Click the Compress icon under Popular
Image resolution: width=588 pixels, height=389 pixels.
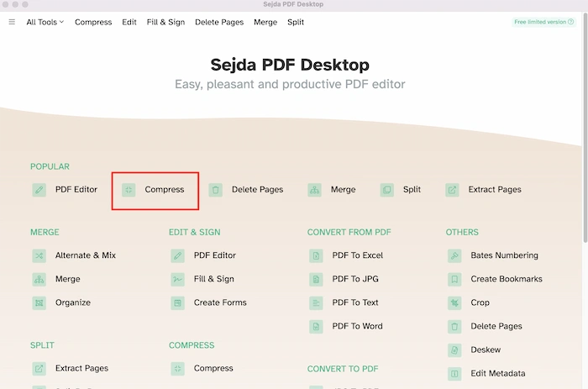(x=129, y=190)
